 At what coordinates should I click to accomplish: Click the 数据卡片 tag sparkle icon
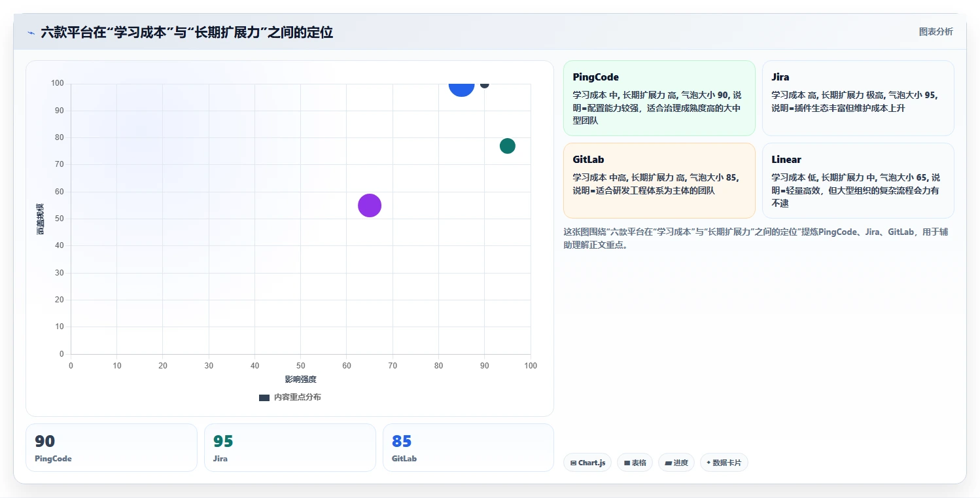[x=709, y=463]
